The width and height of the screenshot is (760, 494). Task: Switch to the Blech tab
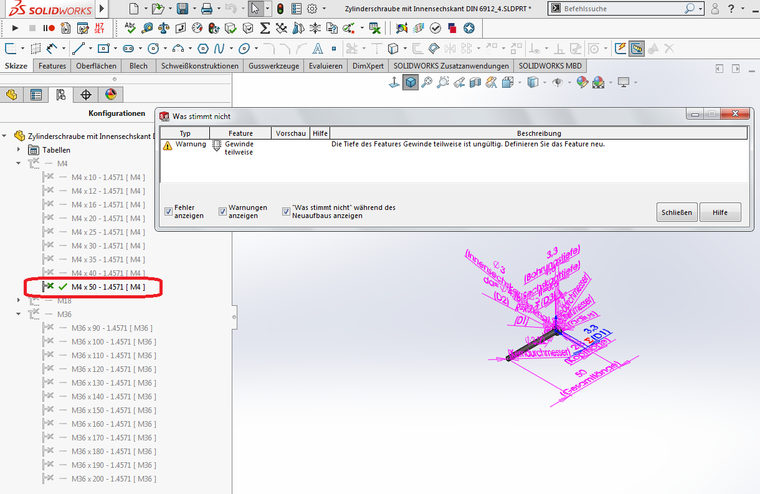pos(138,66)
